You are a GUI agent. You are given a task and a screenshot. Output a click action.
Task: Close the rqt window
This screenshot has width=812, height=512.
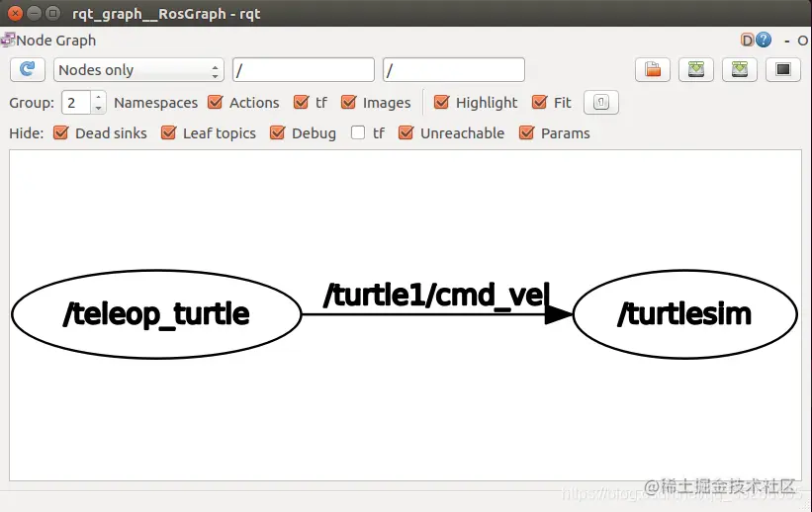[x=15, y=13]
